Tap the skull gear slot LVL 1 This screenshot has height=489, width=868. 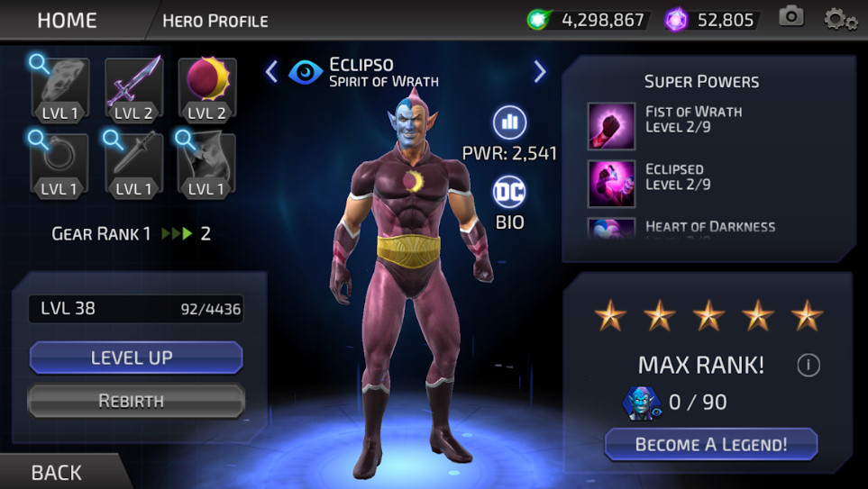pos(59,90)
